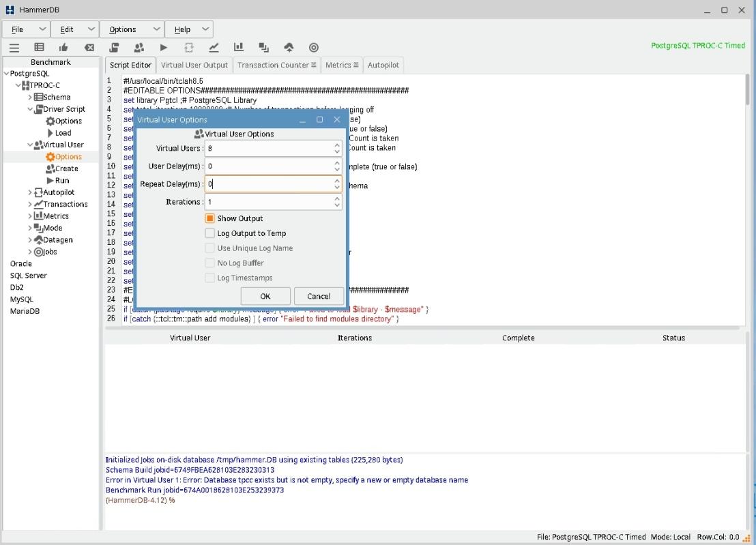Click the jobs target icon in toolbar
The image size is (756, 545).
[x=314, y=47]
